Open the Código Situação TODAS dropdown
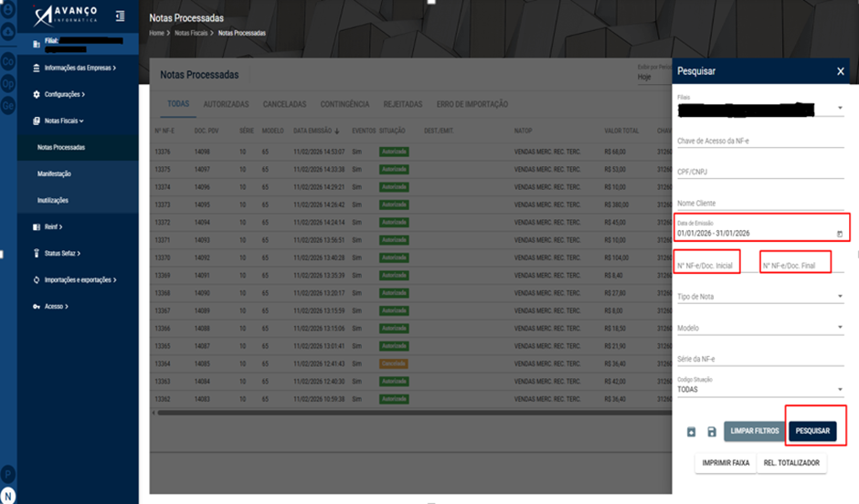This screenshot has height=504, width=859. tap(760, 390)
